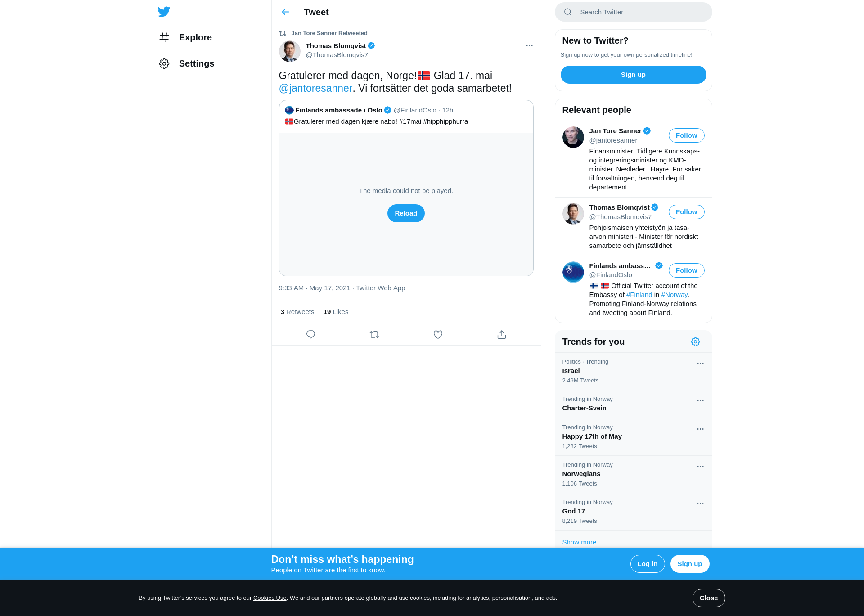This screenshot has width=864, height=616.
Task: Open Explore hashtag icon in sidebar
Action: pos(164,37)
